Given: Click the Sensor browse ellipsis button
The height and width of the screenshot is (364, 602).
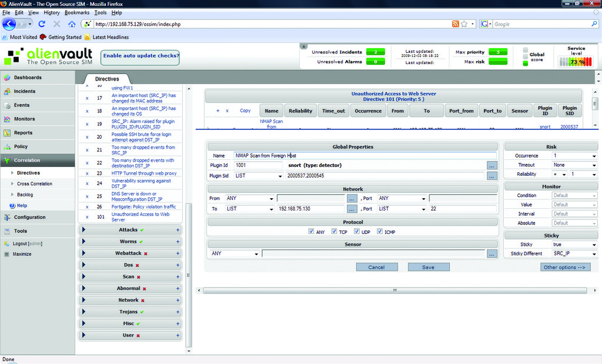Looking at the screenshot, I should pos(492,254).
